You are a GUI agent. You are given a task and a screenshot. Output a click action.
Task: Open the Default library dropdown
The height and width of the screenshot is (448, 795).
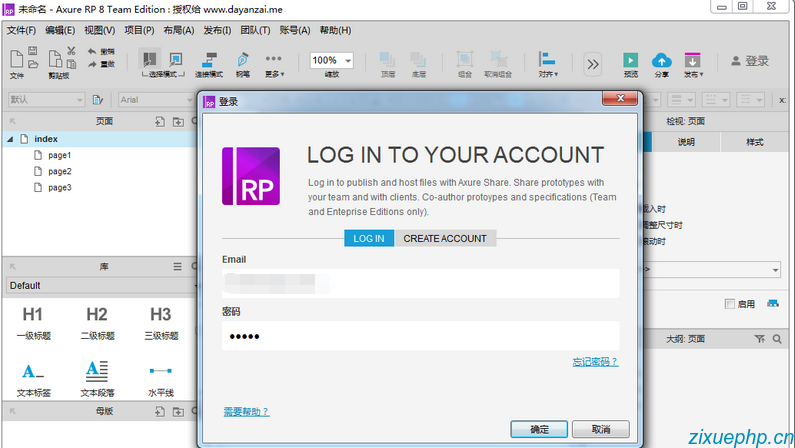101,285
